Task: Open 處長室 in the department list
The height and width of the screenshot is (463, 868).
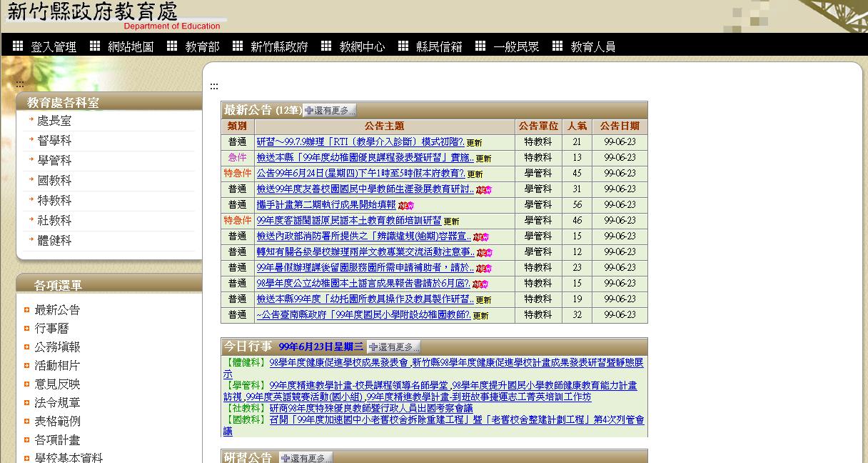Action: 54,121
